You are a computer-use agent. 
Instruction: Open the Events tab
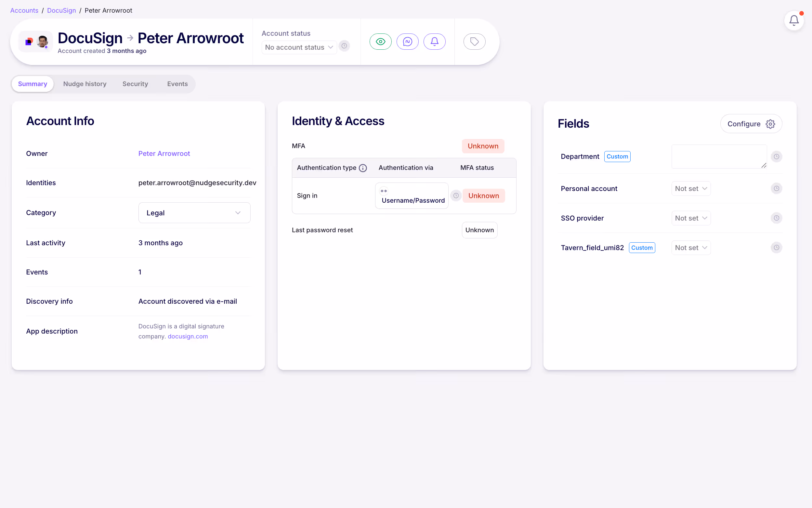point(177,84)
